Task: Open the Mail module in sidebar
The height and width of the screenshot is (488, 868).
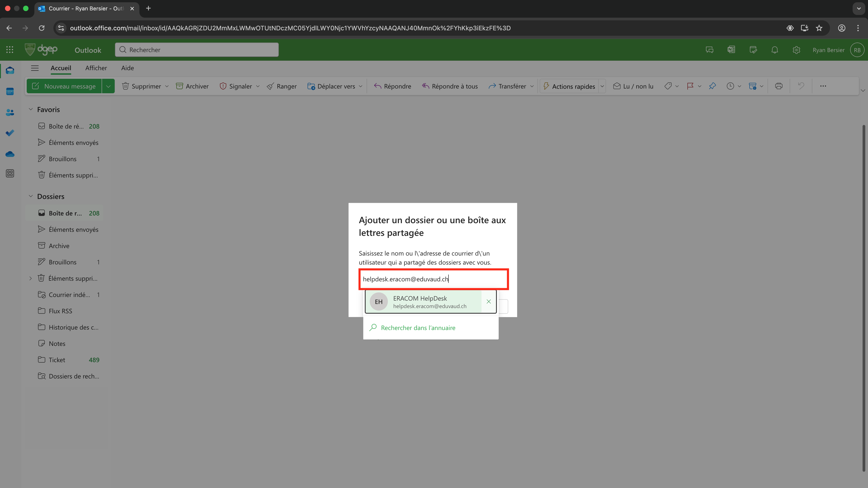Action: pos(10,70)
